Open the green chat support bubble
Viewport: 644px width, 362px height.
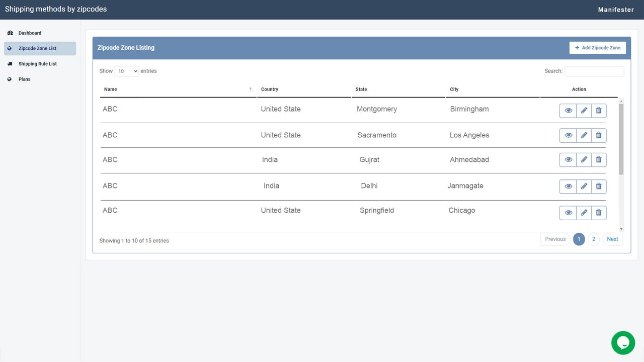pos(623,343)
